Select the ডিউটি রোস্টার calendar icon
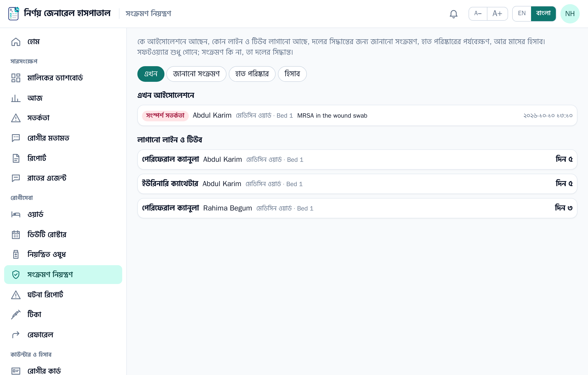The height and width of the screenshot is (375, 588). pyautogui.click(x=16, y=235)
